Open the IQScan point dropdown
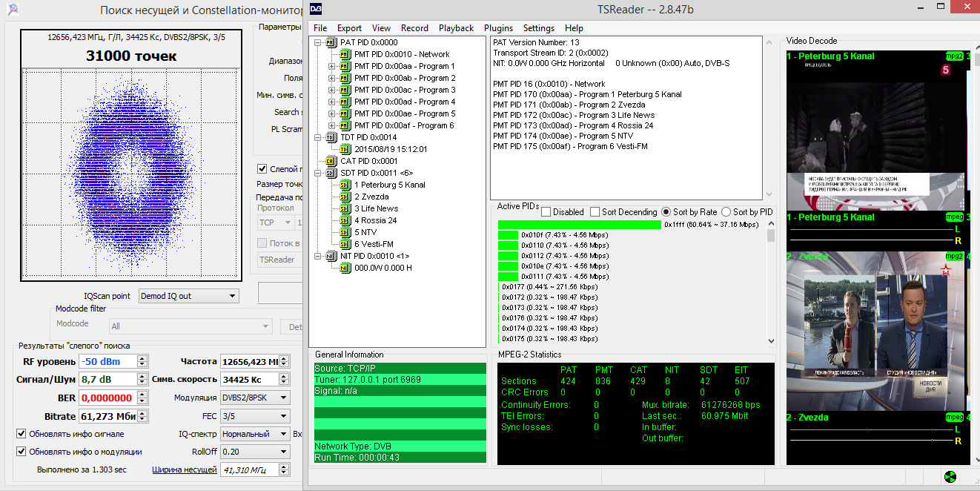This screenshot has height=491, width=980. (x=189, y=296)
